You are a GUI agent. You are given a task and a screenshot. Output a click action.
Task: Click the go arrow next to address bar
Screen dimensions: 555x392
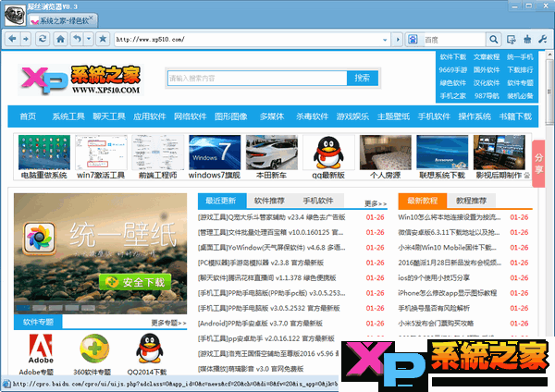[x=398, y=40]
